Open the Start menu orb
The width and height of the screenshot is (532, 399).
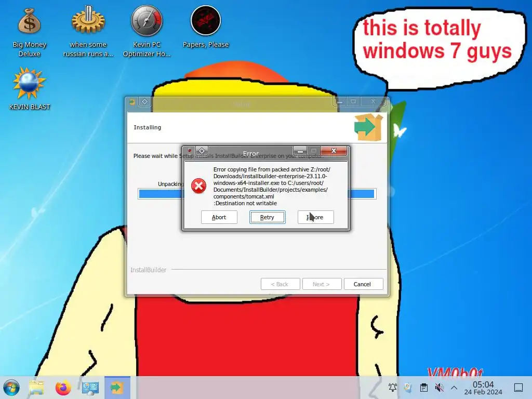pos(11,388)
